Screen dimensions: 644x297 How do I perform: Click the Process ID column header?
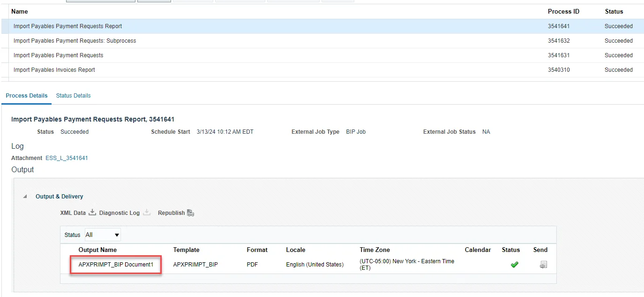click(x=563, y=11)
